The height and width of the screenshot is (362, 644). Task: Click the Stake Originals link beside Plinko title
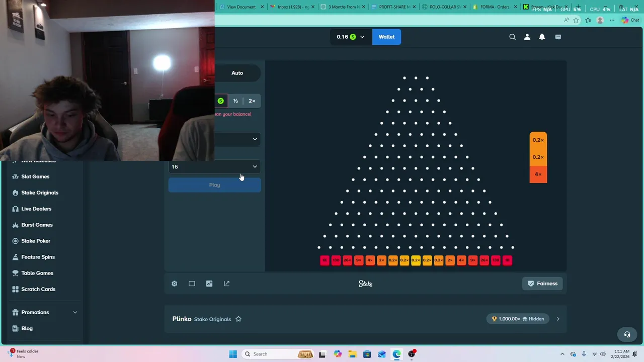(x=212, y=319)
